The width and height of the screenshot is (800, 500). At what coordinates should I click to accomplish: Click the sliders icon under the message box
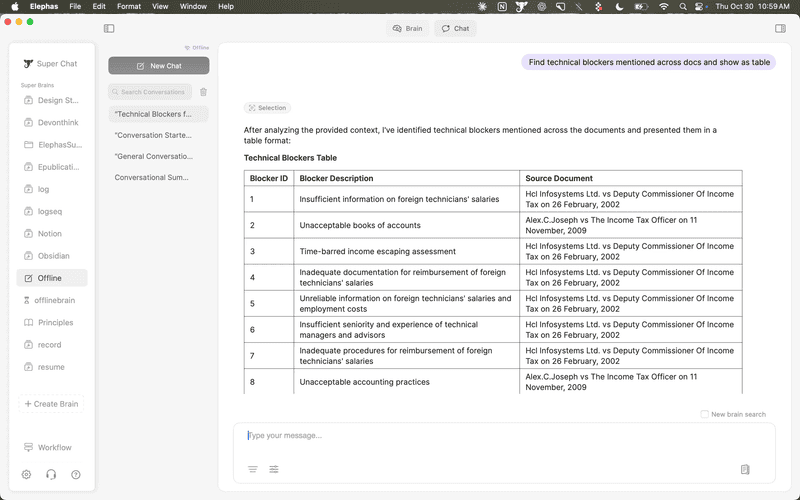(x=274, y=469)
